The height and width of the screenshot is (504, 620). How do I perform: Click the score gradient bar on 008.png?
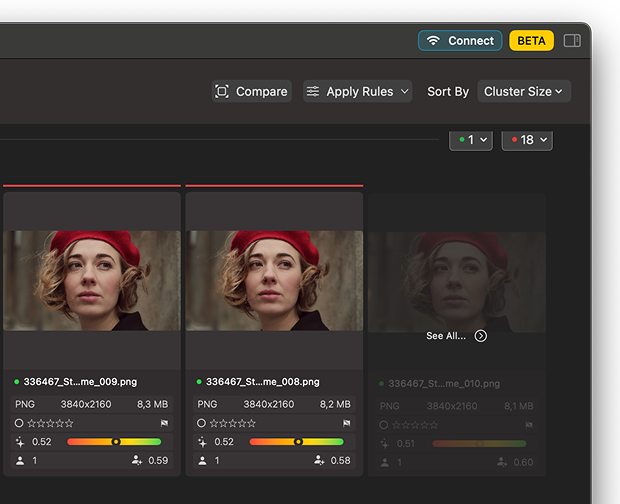pos(296,441)
